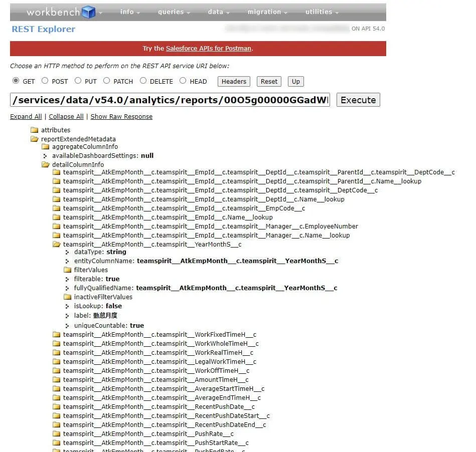Viewport: 476px width, 452px height.
Task: Click the isLookup false entry
Action: click(x=98, y=306)
